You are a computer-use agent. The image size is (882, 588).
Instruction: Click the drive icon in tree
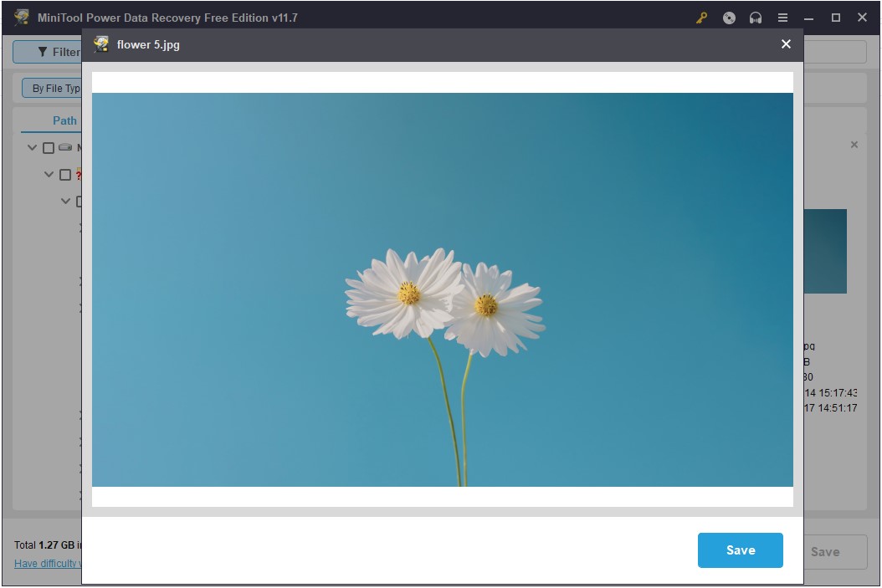click(x=65, y=148)
